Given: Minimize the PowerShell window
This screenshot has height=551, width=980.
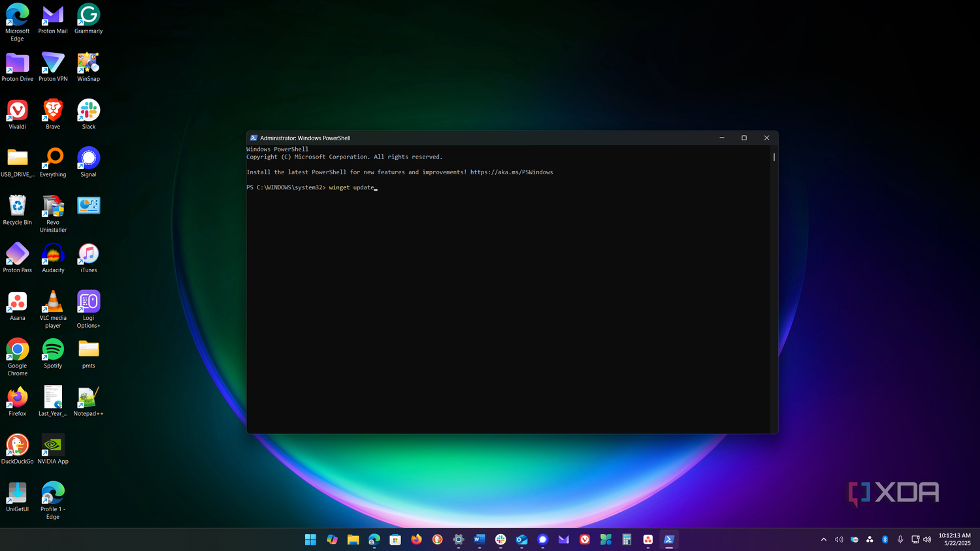Looking at the screenshot, I should click(x=722, y=138).
